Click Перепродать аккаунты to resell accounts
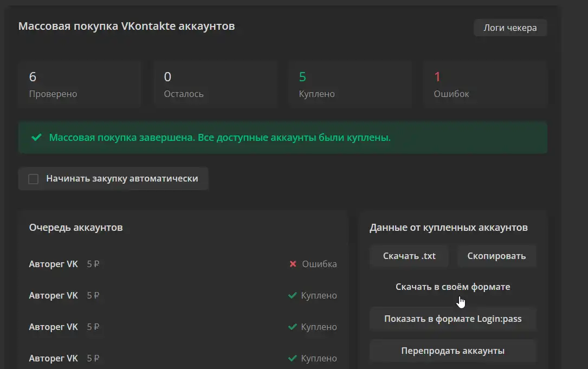Viewport: 588px width, 369px height. click(453, 351)
